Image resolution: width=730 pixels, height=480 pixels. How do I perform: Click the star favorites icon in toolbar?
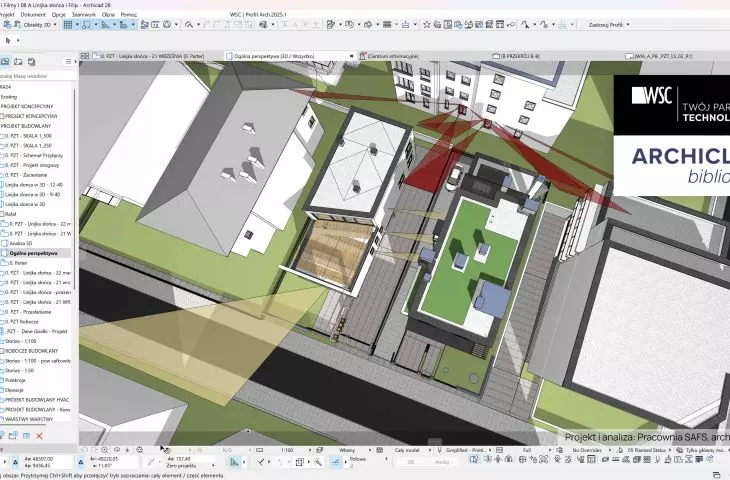click(426, 25)
